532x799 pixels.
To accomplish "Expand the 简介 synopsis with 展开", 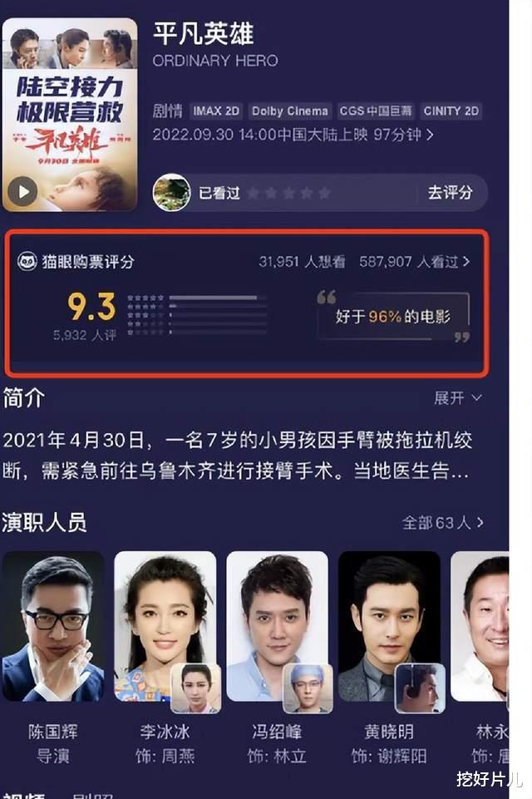I will point(457,397).
